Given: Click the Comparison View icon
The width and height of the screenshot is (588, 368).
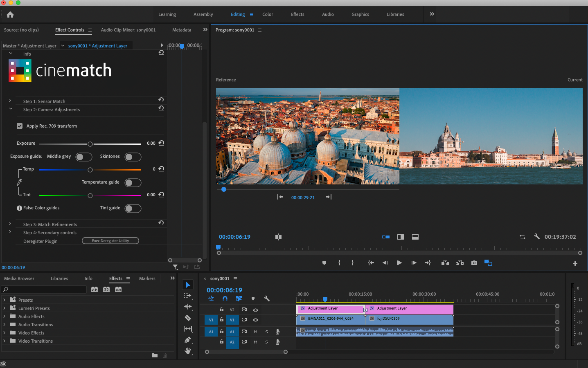Looking at the screenshot, I should tap(489, 263).
